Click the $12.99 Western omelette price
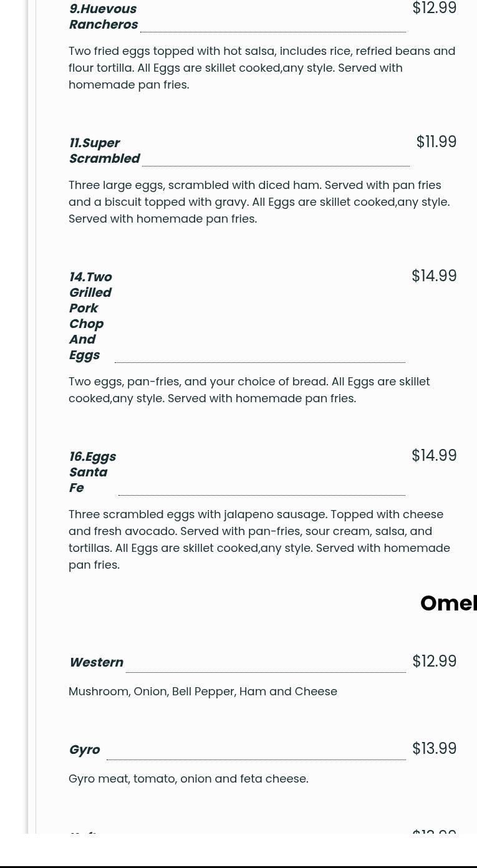The width and height of the screenshot is (477, 868). [x=434, y=662]
